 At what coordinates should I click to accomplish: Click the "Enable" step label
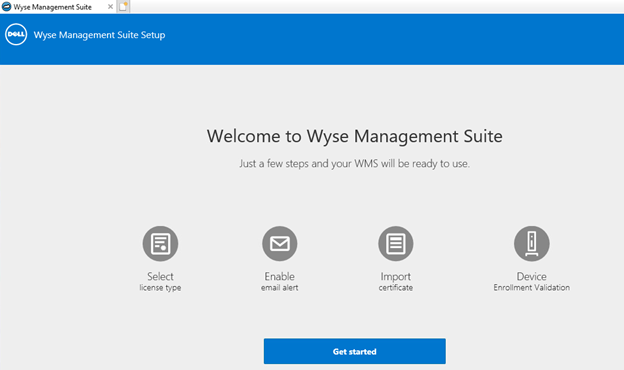point(280,276)
